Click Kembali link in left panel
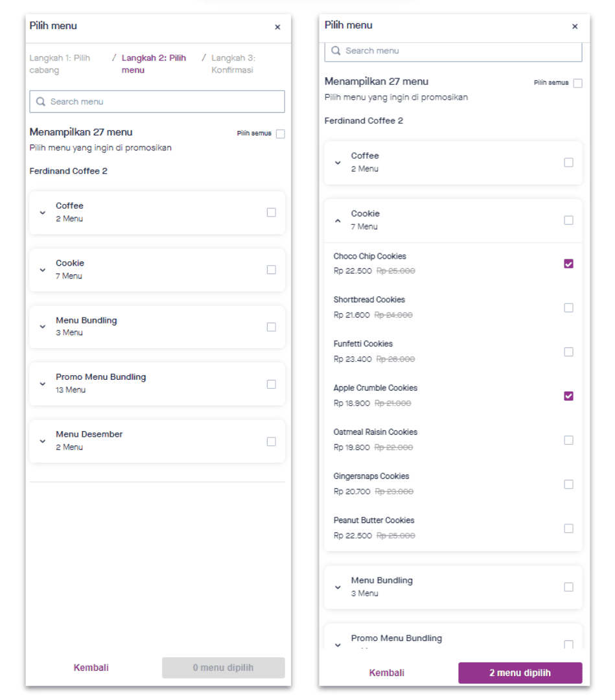 point(91,668)
